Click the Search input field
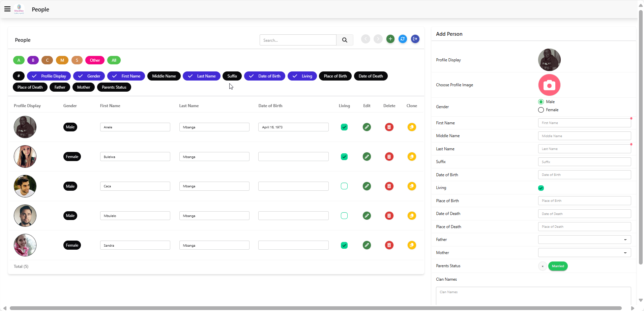The width and height of the screenshot is (644, 311). [298, 40]
